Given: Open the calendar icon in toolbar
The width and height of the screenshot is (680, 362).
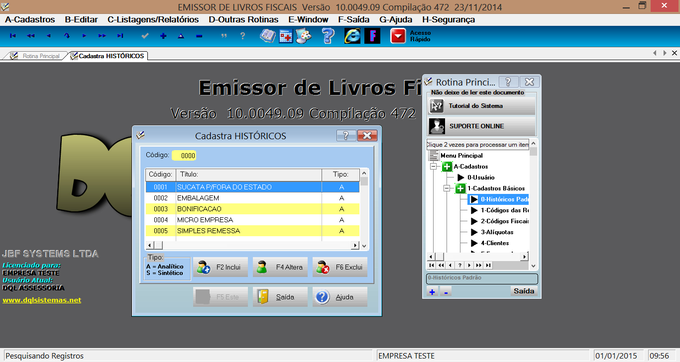Looking at the screenshot, I should point(286,36).
